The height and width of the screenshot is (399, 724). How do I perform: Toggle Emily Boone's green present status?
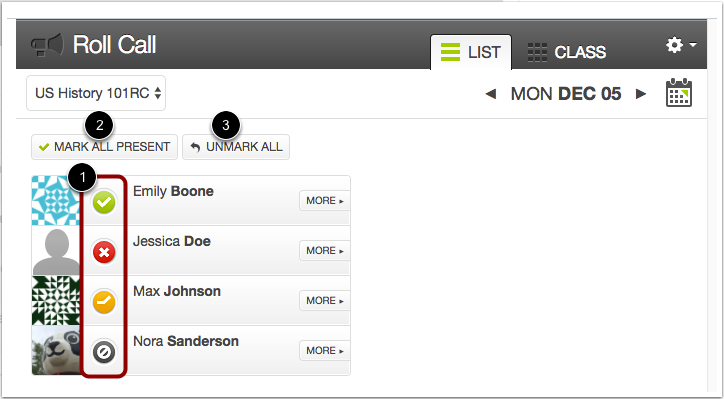[x=104, y=202]
